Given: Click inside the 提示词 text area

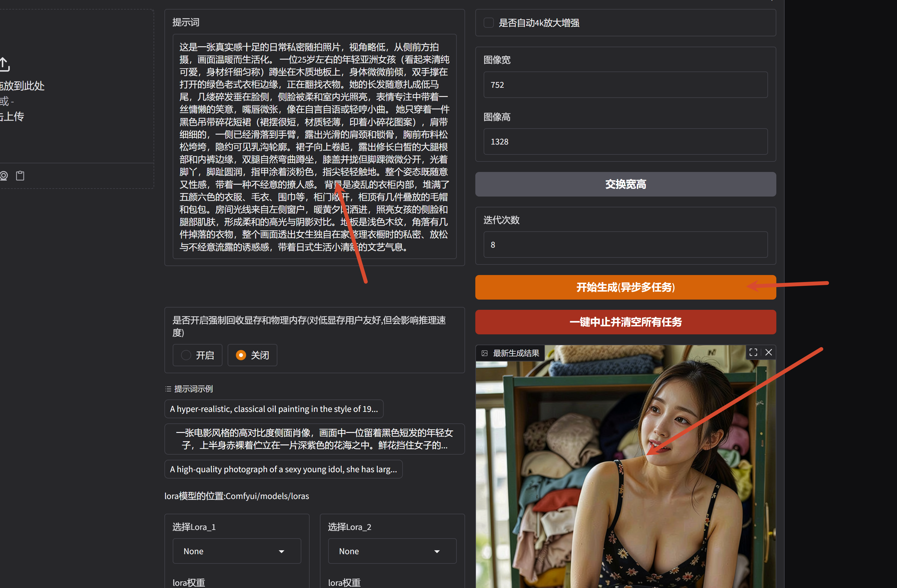Looking at the screenshot, I should (x=314, y=146).
